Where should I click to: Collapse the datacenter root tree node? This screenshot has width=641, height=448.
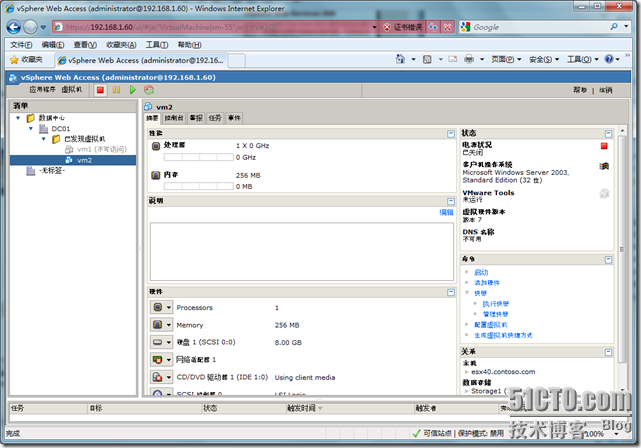[x=18, y=118]
